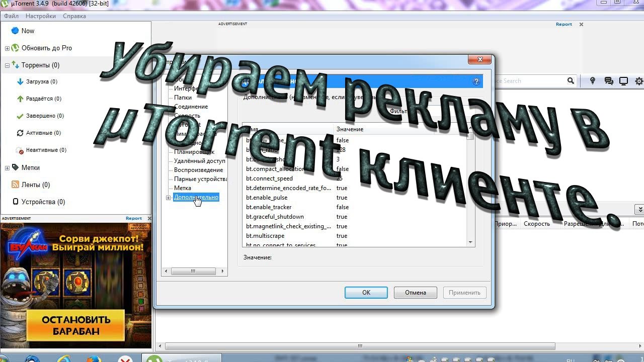Select Соединение in settings tree
644x362 pixels.
tap(191, 107)
